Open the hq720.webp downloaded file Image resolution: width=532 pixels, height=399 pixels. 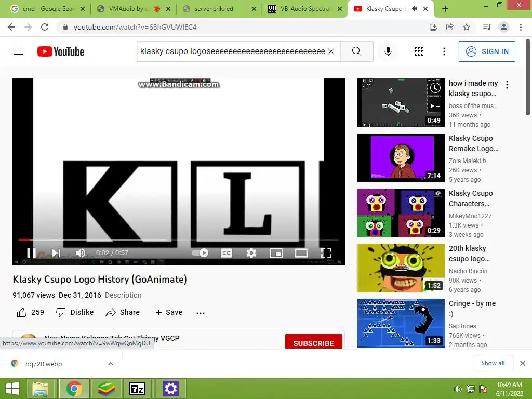[44, 364]
